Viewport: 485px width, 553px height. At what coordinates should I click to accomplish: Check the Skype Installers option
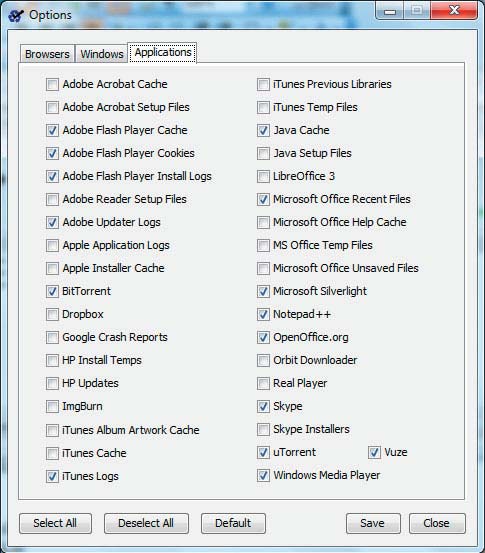coord(263,429)
